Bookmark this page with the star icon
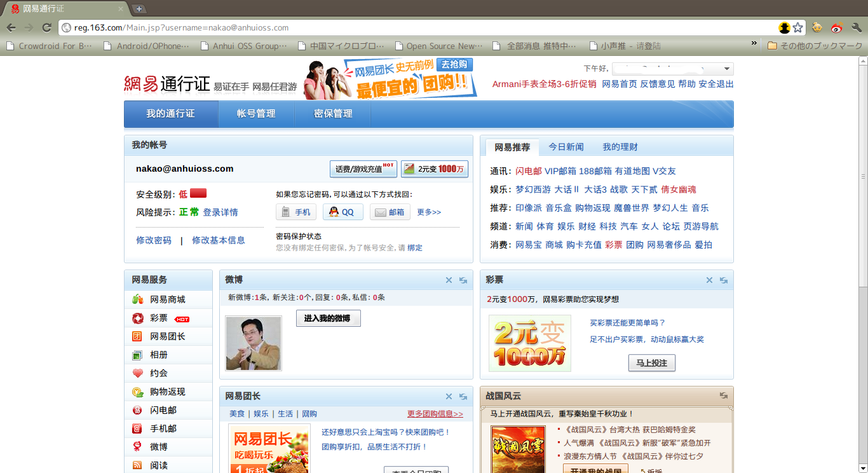Image resolution: width=868 pixels, height=473 pixels. pyautogui.click(x=797, y=28)
